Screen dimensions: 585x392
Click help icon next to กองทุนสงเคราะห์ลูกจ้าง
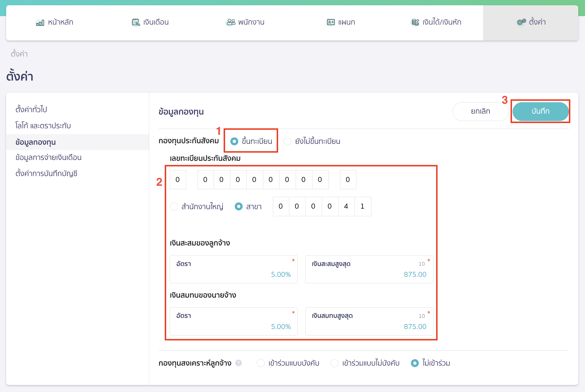point(239,363)
